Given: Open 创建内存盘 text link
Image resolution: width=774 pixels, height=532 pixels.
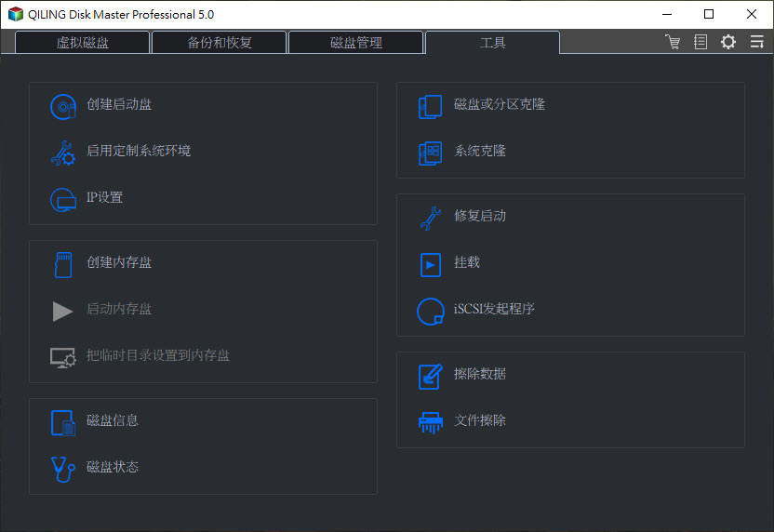Looking at the screenshot, I should (119, 262).
